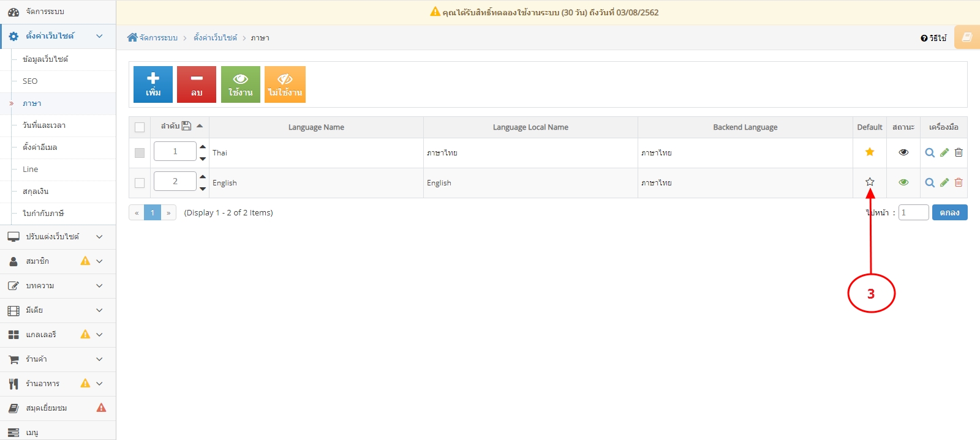Set English as default with the star
Screen dimensions: 980x440
point(870,182)
